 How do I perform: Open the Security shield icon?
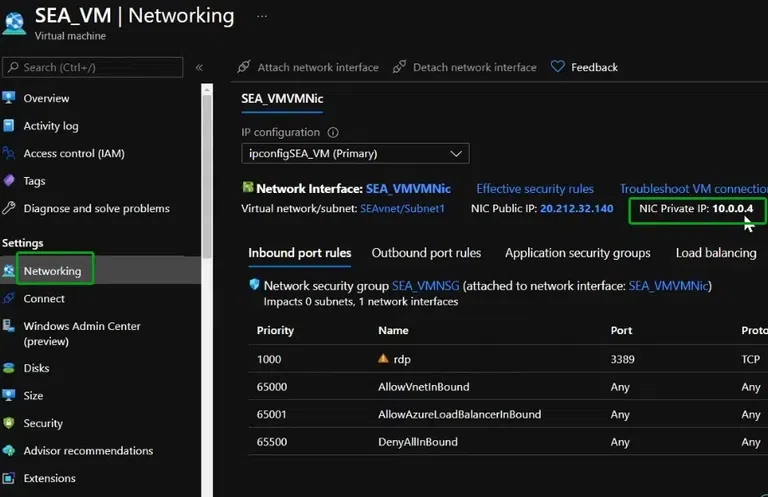tap(10, 423)
